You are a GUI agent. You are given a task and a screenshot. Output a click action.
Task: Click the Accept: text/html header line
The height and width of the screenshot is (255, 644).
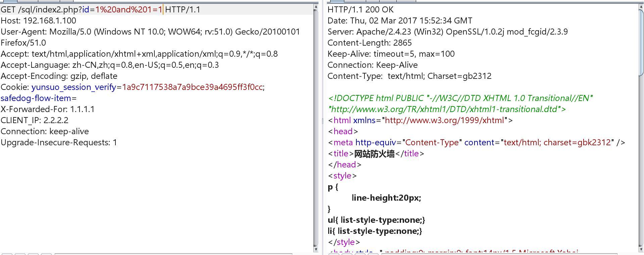coord(139,54)
